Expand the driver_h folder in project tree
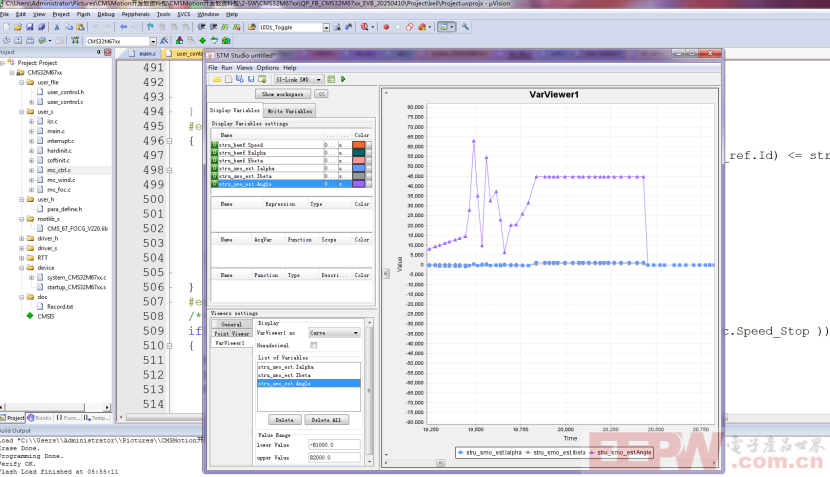The width and height of the screenshot is (830, 477). [22, 239]
